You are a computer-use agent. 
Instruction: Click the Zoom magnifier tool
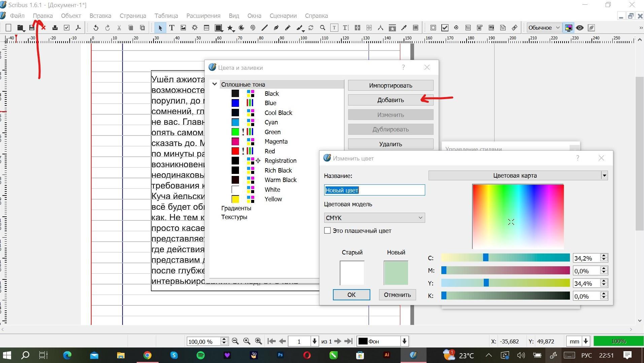click(x=323, y=28)
